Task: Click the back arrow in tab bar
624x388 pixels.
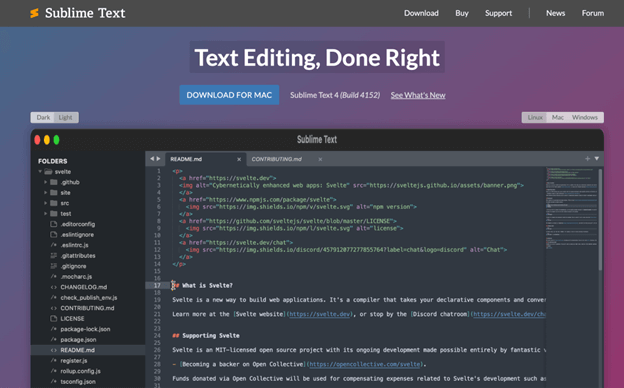Action: 152,159
